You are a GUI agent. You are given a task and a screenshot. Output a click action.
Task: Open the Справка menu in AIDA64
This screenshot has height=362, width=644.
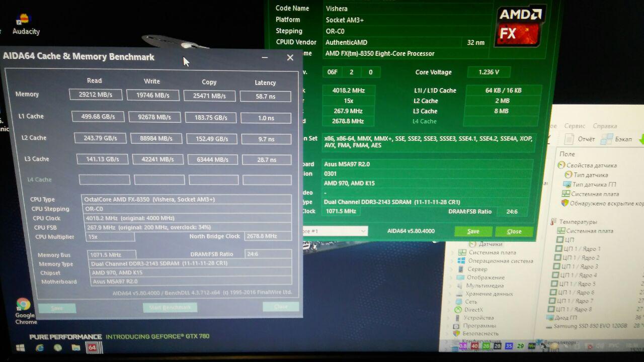click(605, 126)
